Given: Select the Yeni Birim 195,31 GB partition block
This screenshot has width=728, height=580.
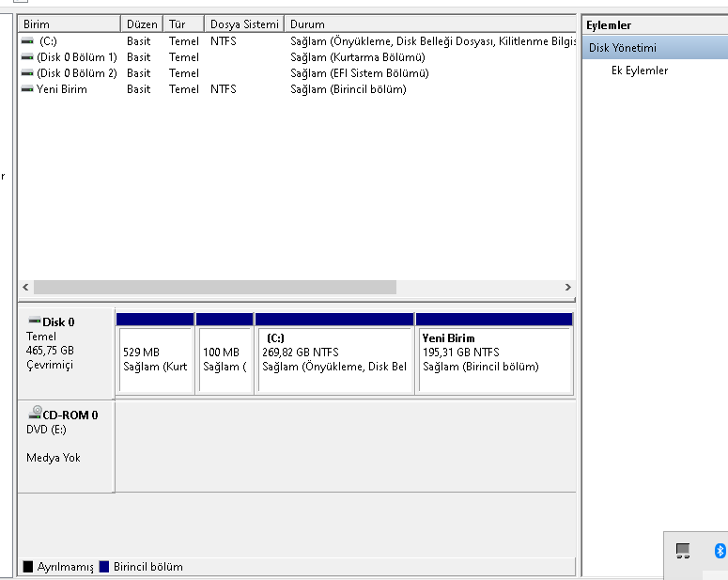Looking at the screenshot, I should 494,353.
